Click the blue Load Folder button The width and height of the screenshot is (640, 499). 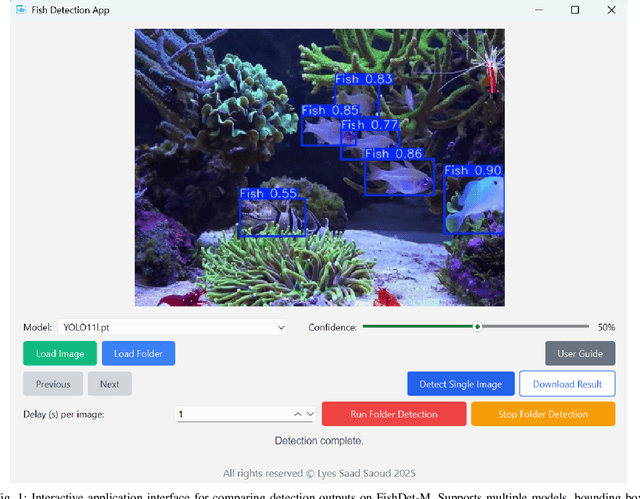tap(138, 353)
